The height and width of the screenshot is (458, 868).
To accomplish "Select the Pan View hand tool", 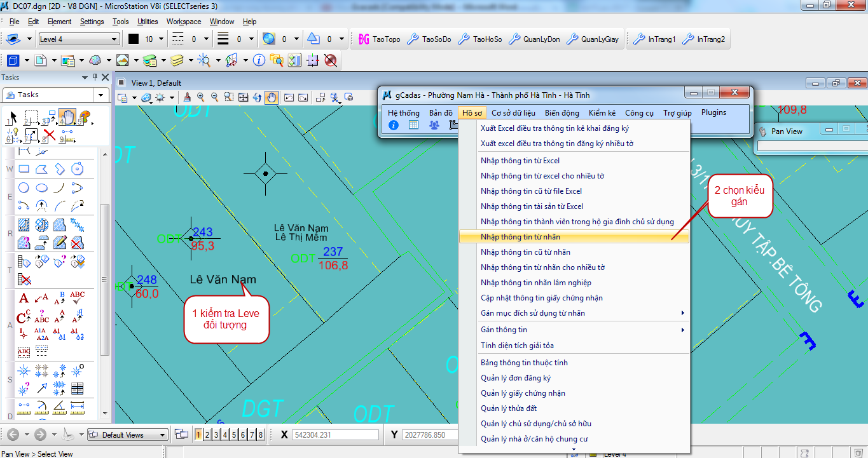I will pyautogui.click(x=272, y=97).
